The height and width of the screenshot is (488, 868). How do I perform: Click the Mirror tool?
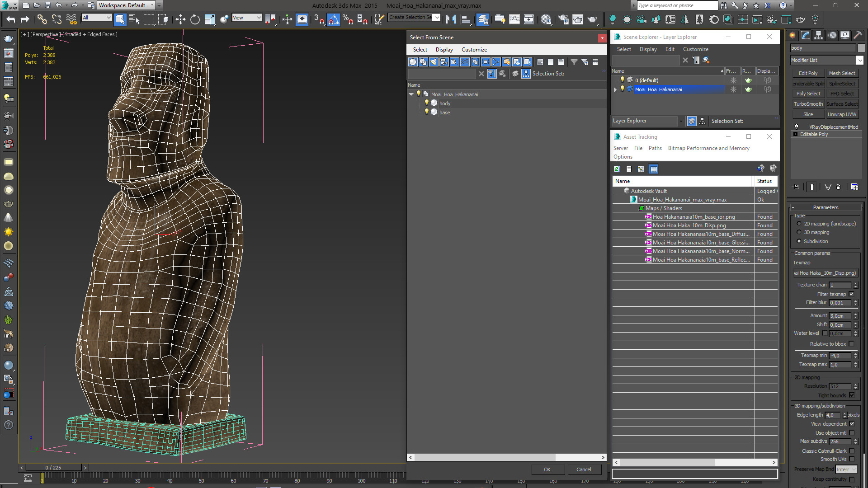pos(451,19)
